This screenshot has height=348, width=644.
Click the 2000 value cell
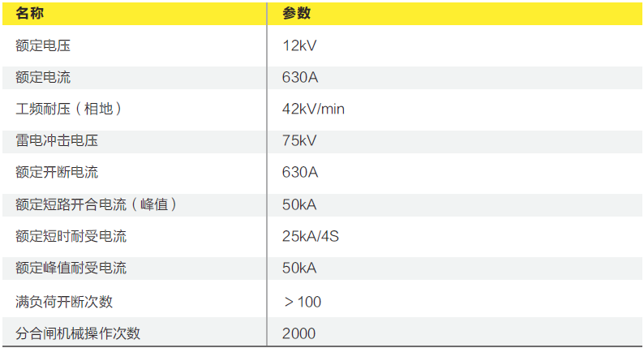point(299,333)
